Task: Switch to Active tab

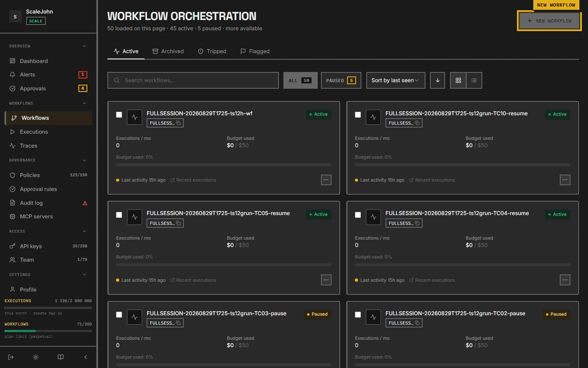Action: 126,51
